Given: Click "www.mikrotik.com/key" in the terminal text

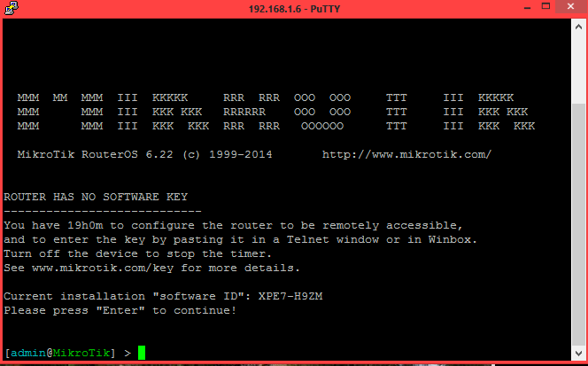Looking at the screenshot, I should pyautogui.click(x=103, y=268).
